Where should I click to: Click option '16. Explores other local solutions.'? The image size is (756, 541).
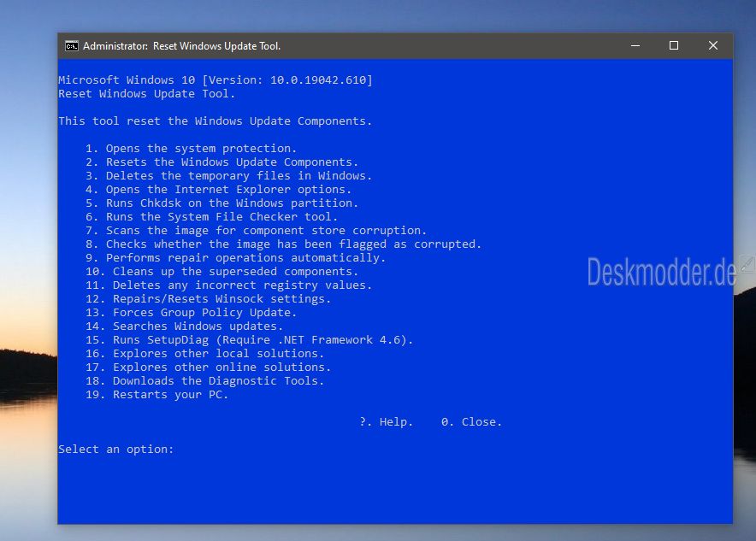(205, 354)
